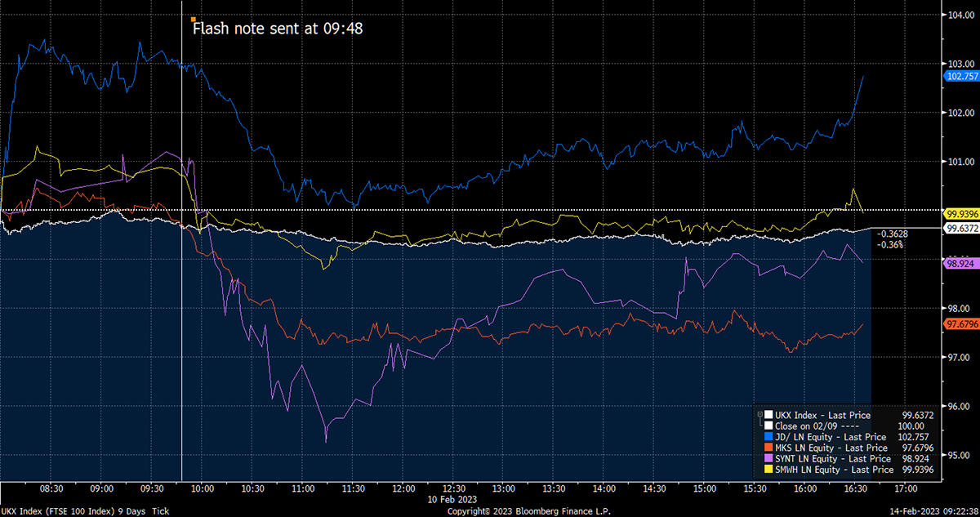
Task: Click the 100.00 value in legend
Action: (x=909, y=426)
